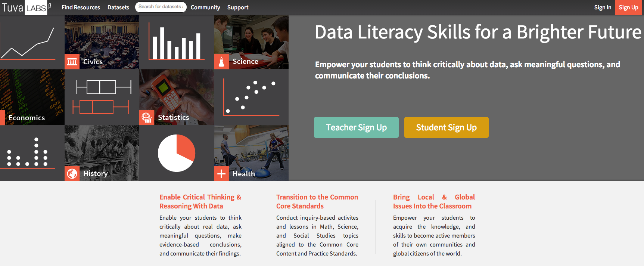Go to the Community page
The height and width of the screenshot is (266, 644).
(205, 7)
